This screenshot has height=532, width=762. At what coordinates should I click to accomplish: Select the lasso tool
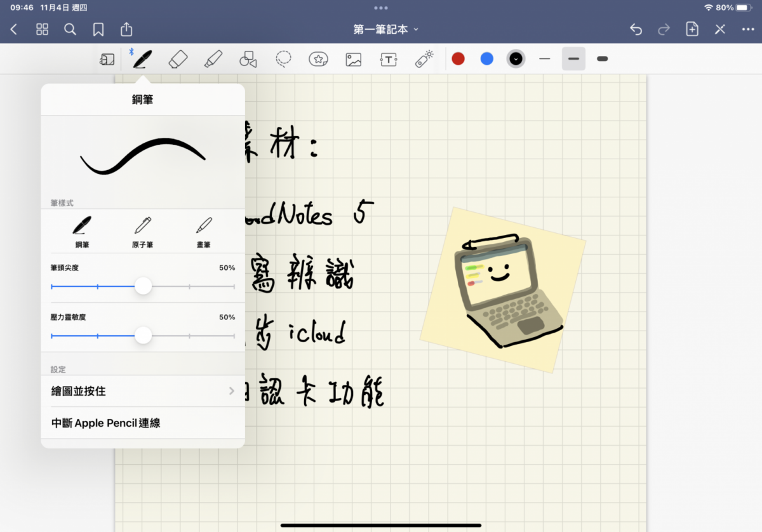pos(283,59)
